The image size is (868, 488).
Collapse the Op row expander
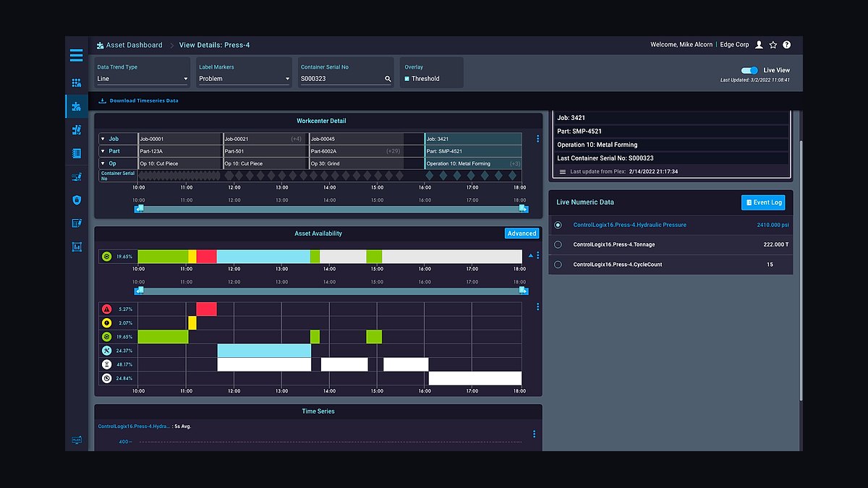[103, 163]
